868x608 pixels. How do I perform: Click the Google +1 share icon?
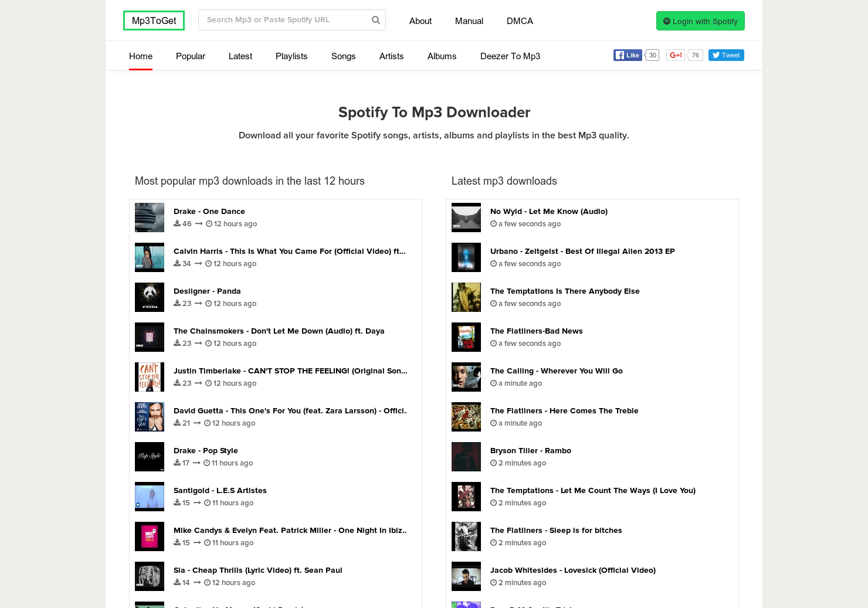pyautogui.click(x=675, y=55)
